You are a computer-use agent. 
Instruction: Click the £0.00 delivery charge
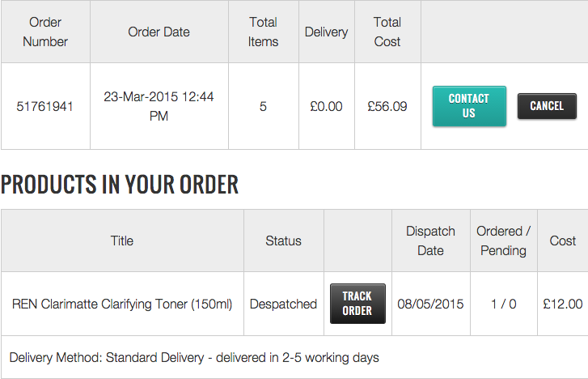(x=326, y=106)
